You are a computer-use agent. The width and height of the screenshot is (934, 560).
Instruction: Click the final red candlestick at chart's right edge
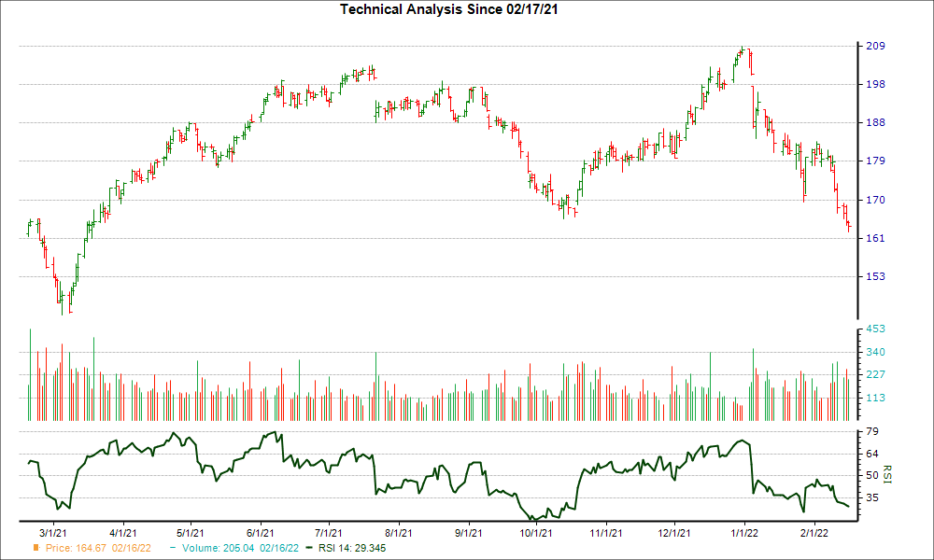[x=848, y=227]
